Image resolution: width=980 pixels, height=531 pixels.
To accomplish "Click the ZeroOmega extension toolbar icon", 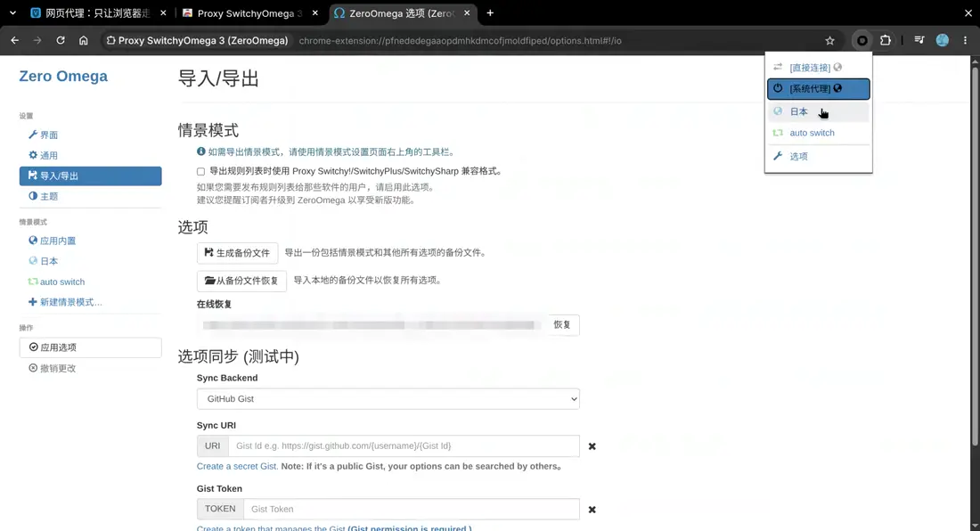I will pos(862,41).
